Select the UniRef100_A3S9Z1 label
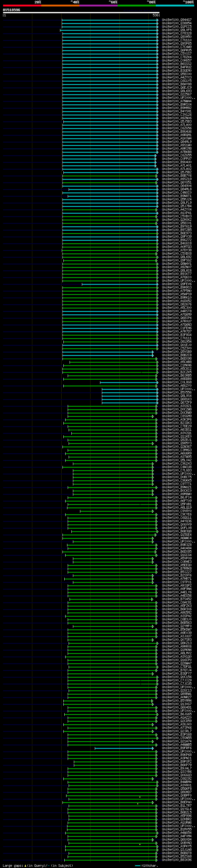This screenshot has height=868, width=197. [177, 406]
